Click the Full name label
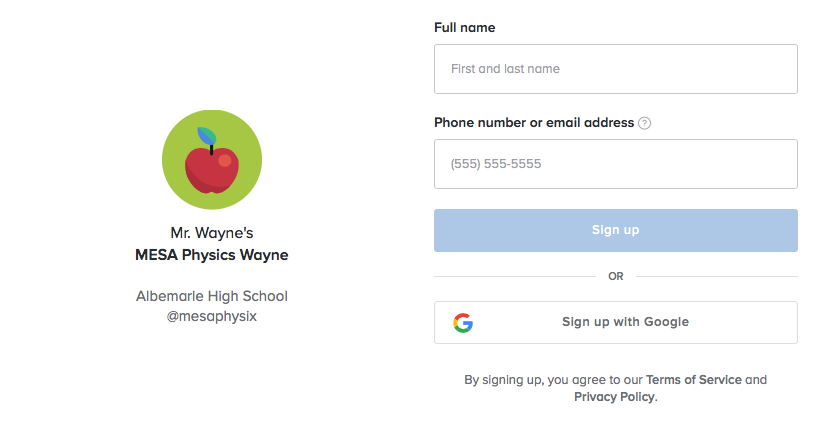Screen dimensions: 830x423 point(465,28)
